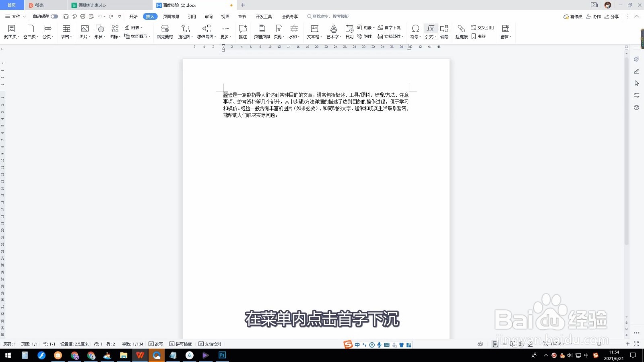
Task: Open the 页眉页脚 header footer tool
Action: click(262, 31)
